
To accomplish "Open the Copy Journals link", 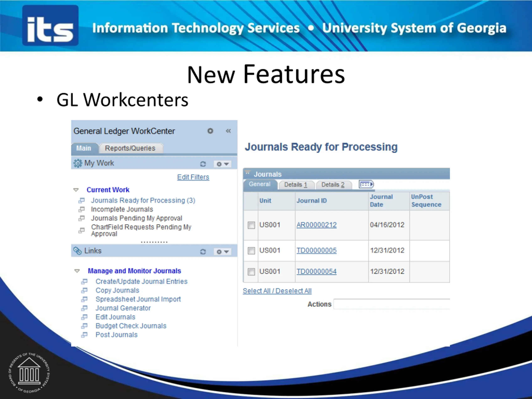I will click(x=117, y=290).
